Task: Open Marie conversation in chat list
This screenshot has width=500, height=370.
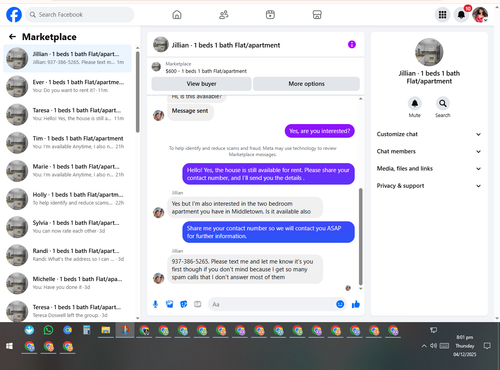Action: point(67,171)
